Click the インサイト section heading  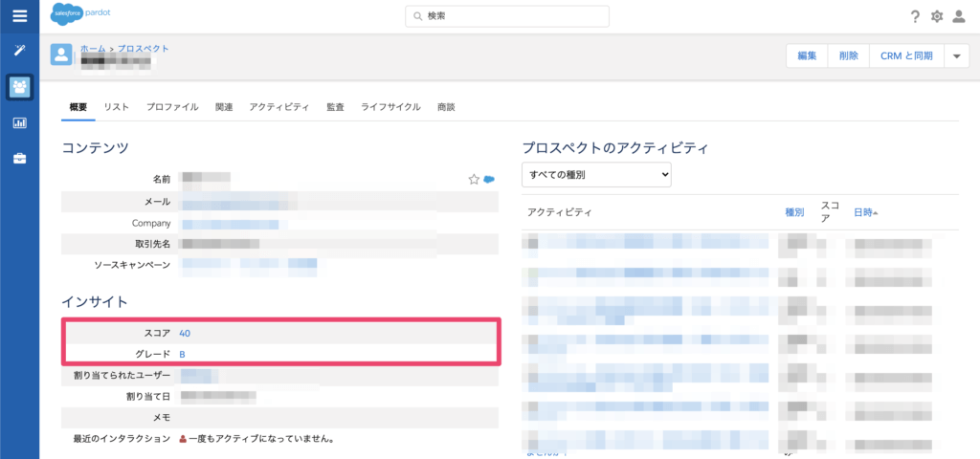coord(95,302)
